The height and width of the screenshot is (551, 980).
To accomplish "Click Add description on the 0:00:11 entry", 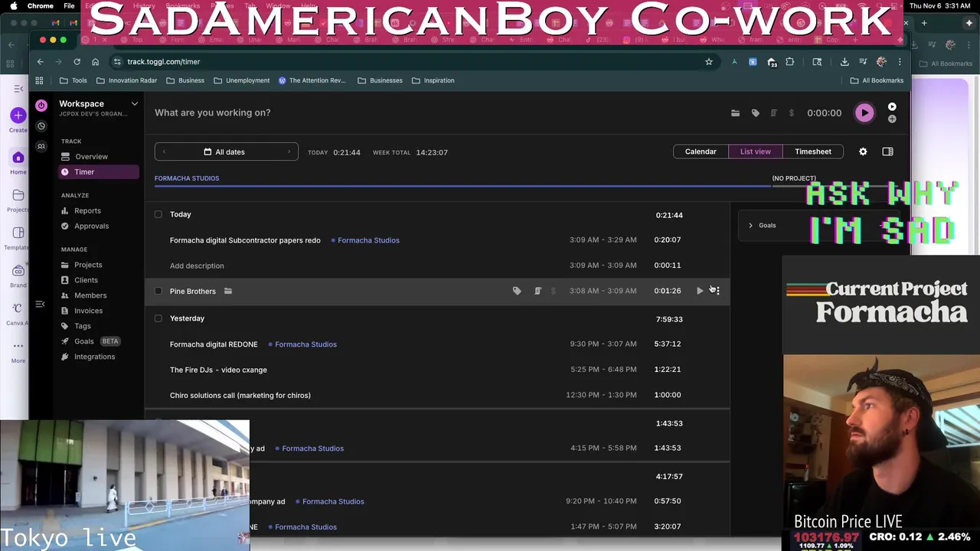I will pos(197,266).
